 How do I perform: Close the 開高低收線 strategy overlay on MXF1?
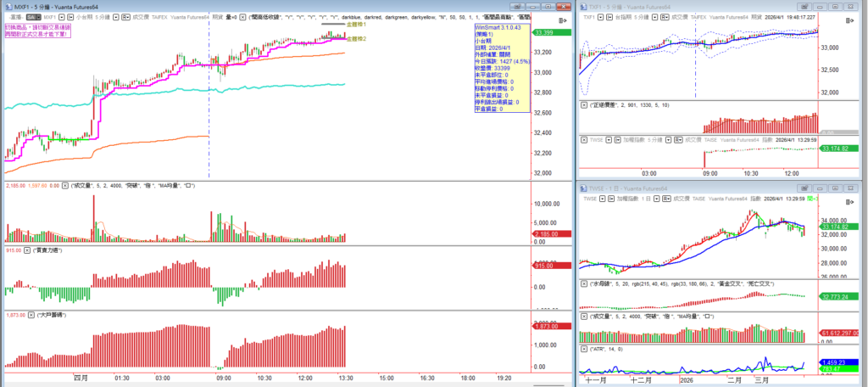pos(242,16)
